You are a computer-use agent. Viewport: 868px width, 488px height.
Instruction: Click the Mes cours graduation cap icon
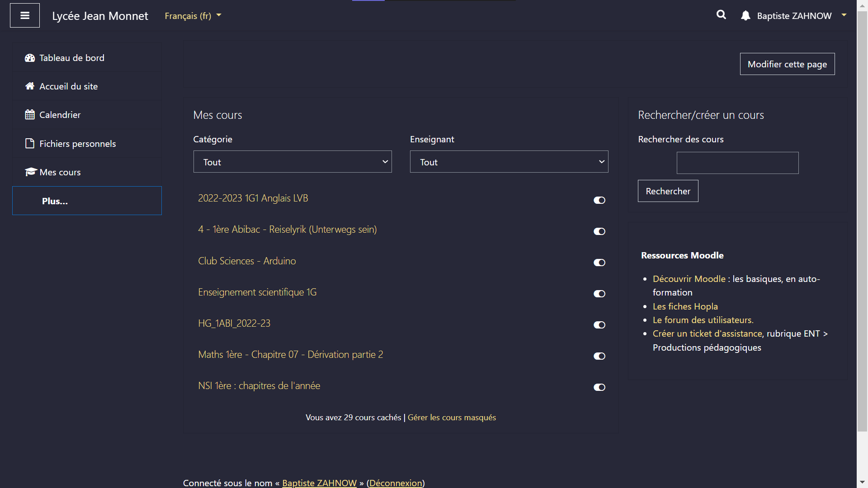click(30, 172)
